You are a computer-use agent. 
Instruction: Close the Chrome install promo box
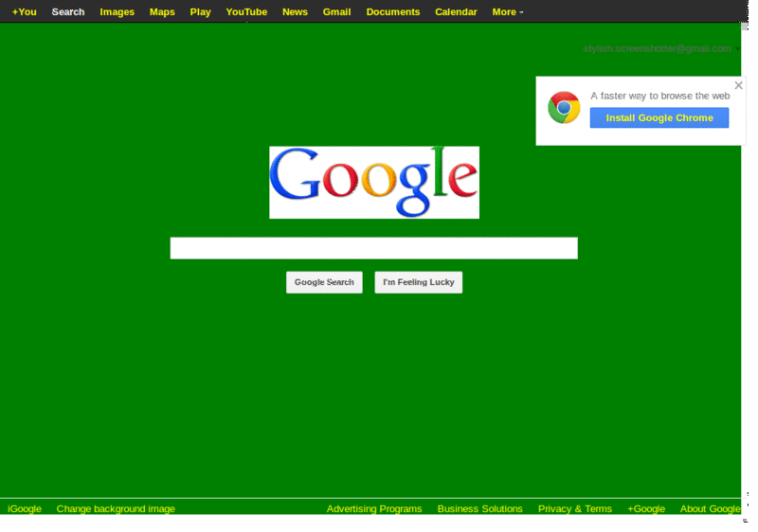pyautogui.click(x=738, y=85)
